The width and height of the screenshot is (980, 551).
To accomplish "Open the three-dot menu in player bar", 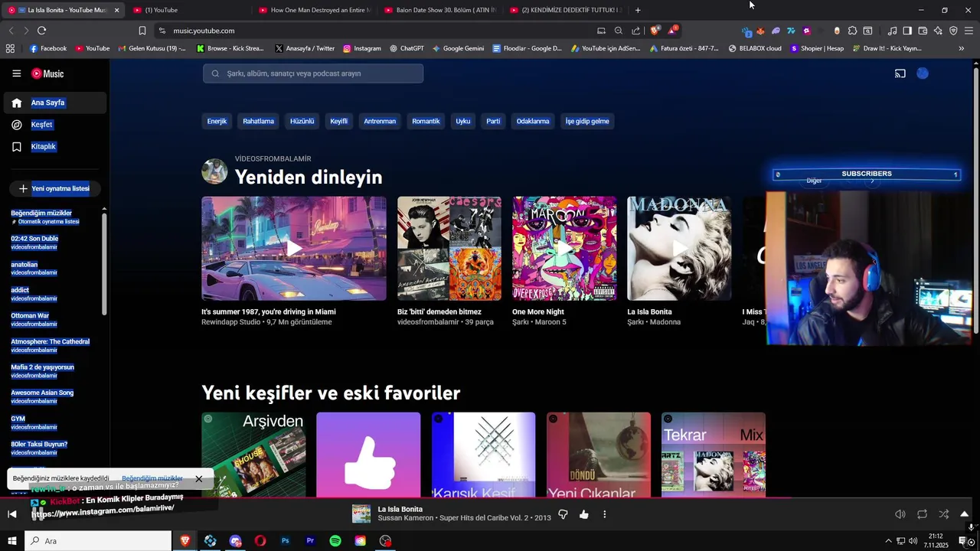I will click(605, 514).
